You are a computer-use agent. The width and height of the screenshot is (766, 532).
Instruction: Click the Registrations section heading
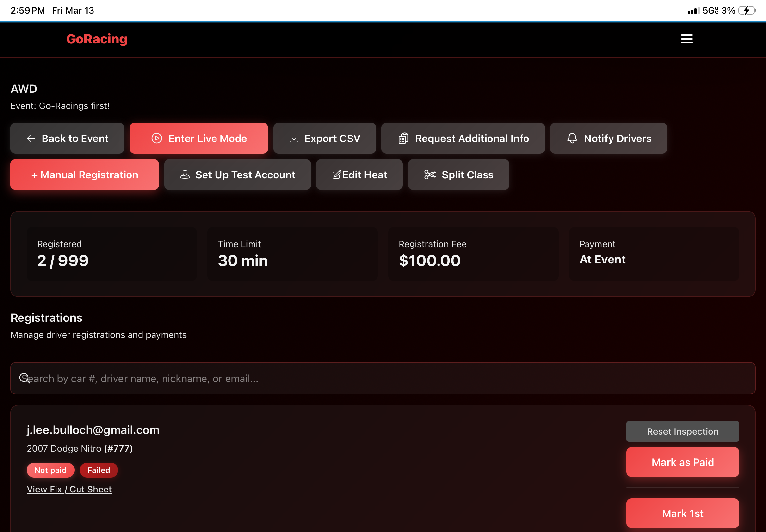coord(46,317)
